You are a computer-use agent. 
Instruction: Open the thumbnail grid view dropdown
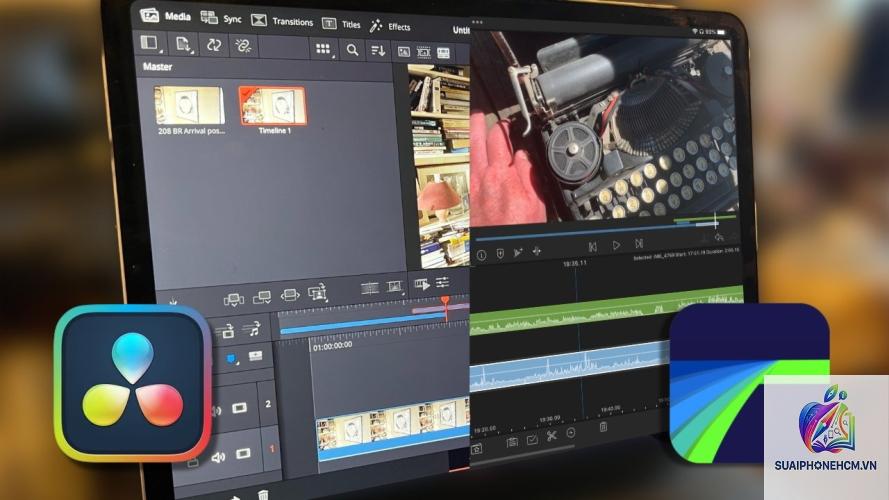[x=324, y=49]
